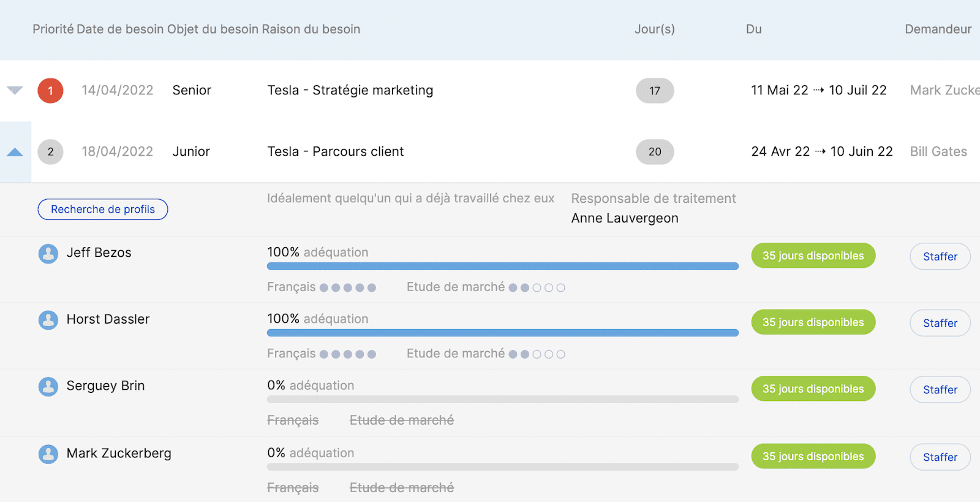Click Jeff Bezos 35 jours disponibles badge
980x502 pixels.
[x=813, y=256]
